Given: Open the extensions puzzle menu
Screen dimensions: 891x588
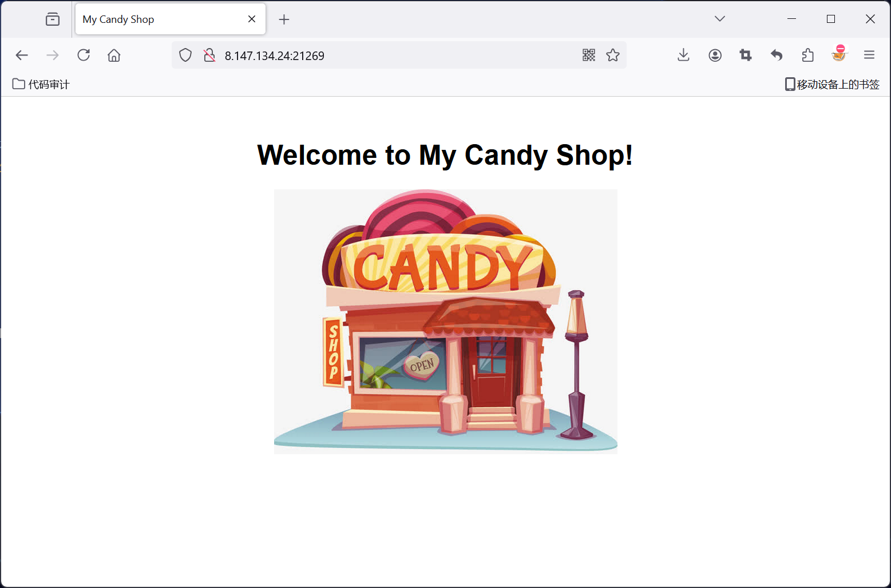Looking at the screenshot, I should tap(807, 55).
